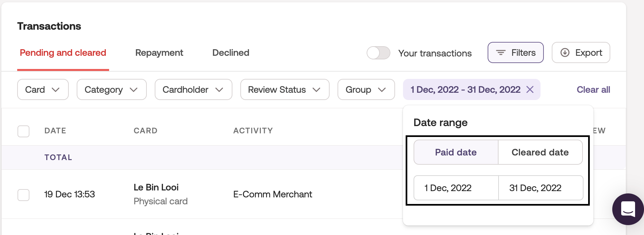
Task: Open the Category filter dropdown
Action: tap(111, 89)
